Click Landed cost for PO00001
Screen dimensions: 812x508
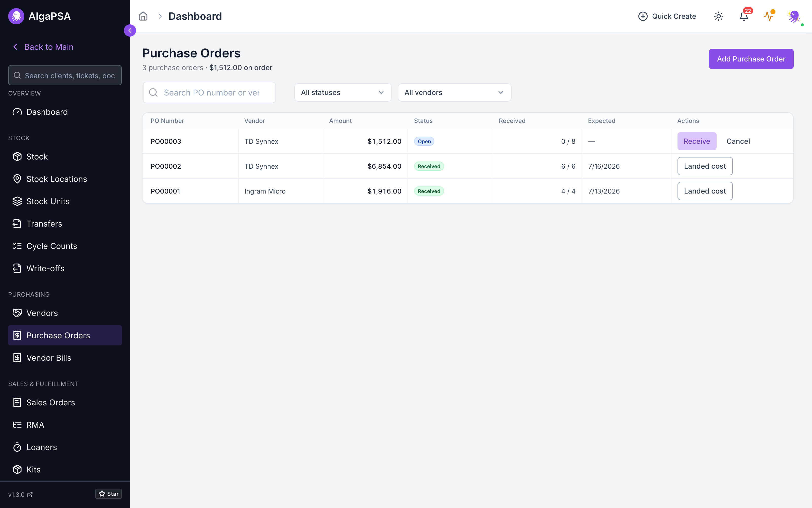[x=705, y=191]
